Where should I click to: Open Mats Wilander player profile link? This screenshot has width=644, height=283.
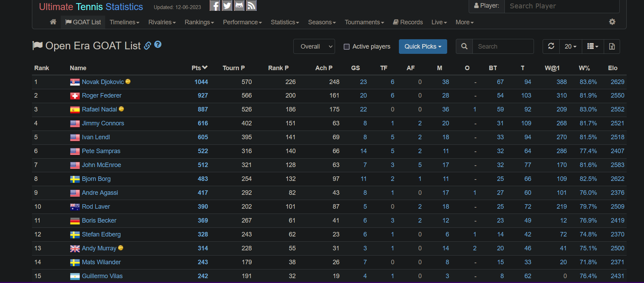101,262
